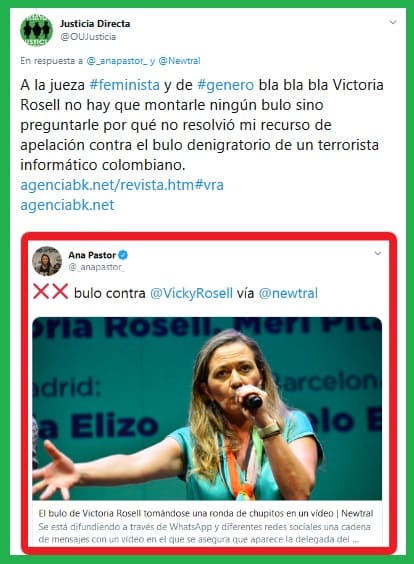The image size is (414, 564).
Task: Expand the Justicia Directa tweet options chevron
Action: point(393,22)
